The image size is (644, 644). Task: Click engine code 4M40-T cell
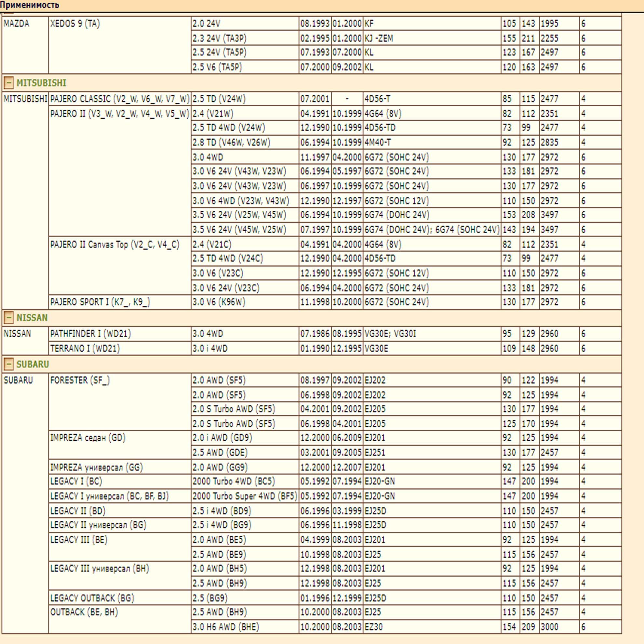tap(377, 143)
